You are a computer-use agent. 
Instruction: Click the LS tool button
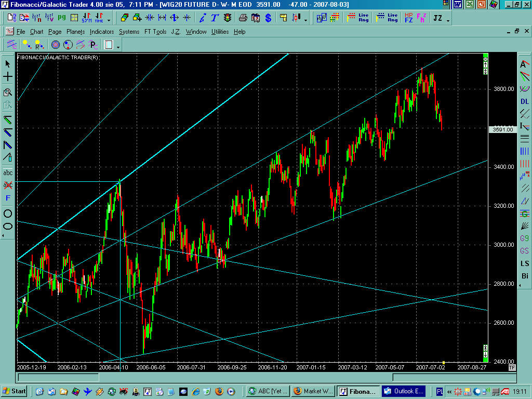click(525, 263)
